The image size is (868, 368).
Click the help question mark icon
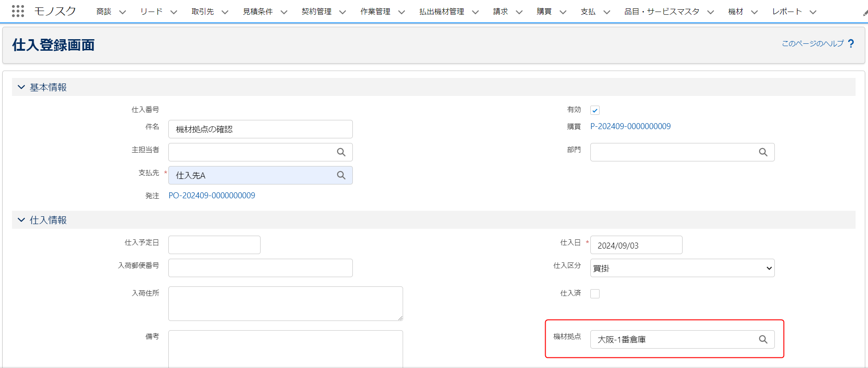[851, 44]
